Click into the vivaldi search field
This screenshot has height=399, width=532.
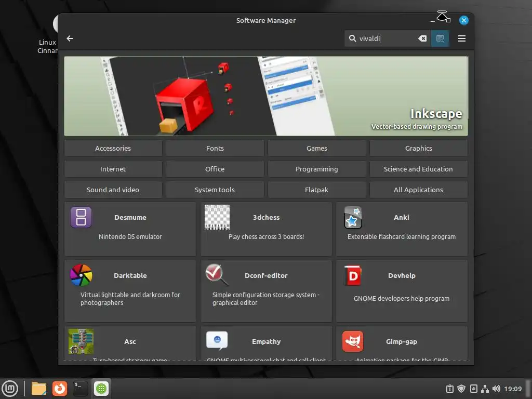(x=388, y=38)
